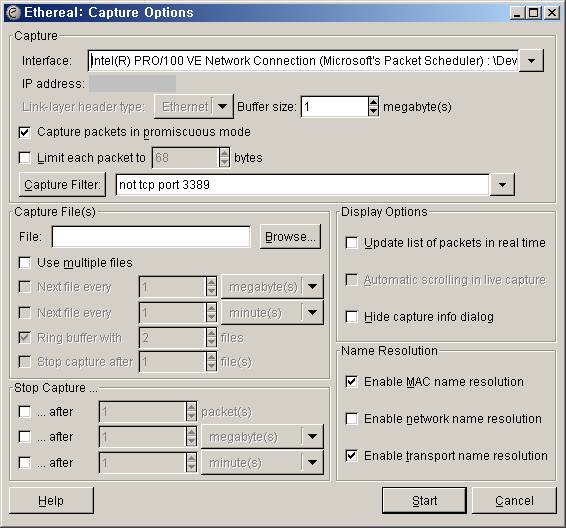This screenshot has height=528, width=566.
Task: Toggle Enable MAC name resolution
Action: click(352, 382)
